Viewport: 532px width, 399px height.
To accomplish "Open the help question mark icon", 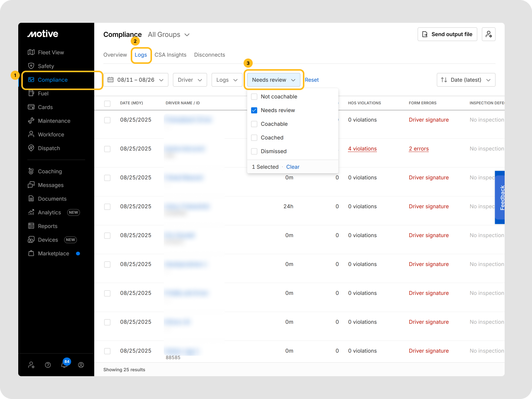I will point(48,365).
